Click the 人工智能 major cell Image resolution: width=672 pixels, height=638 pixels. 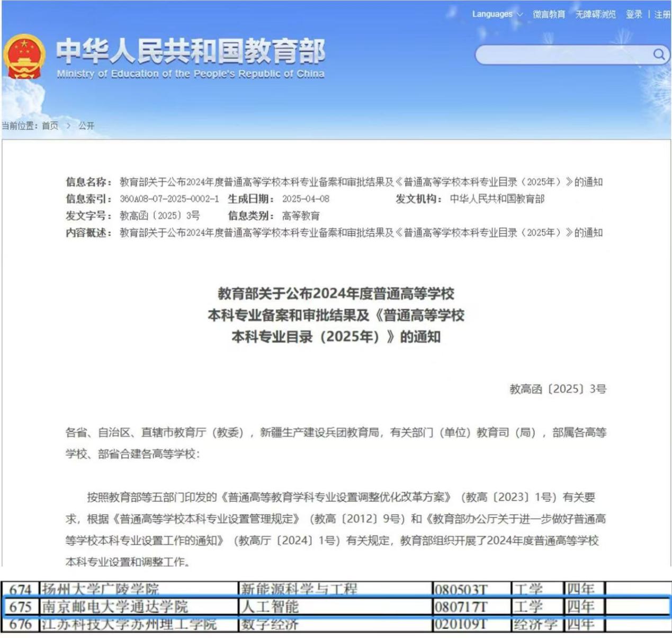(x=270, y=606)
